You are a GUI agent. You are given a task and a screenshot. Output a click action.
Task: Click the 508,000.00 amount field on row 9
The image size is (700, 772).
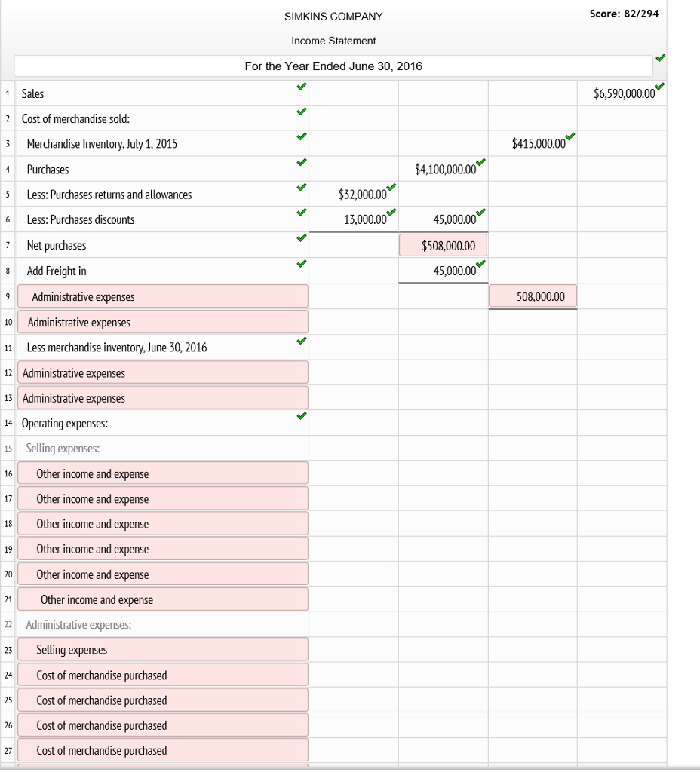pos(533,296)
